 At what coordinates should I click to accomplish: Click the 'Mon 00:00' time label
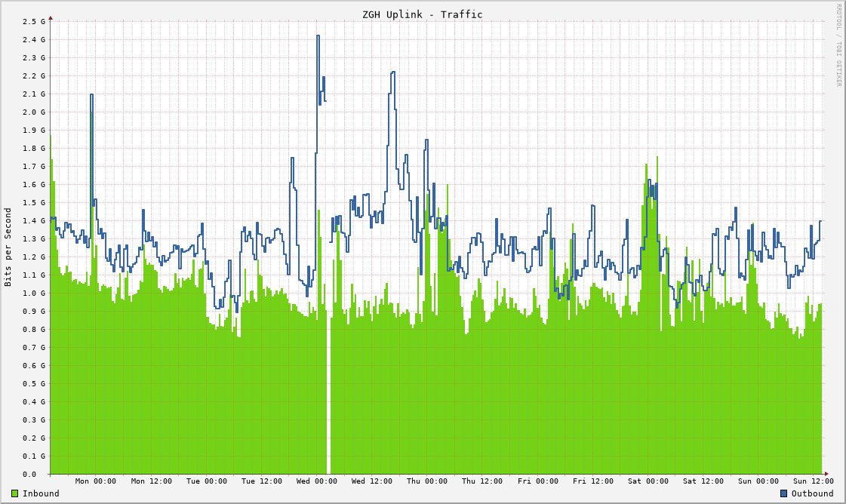96,481
